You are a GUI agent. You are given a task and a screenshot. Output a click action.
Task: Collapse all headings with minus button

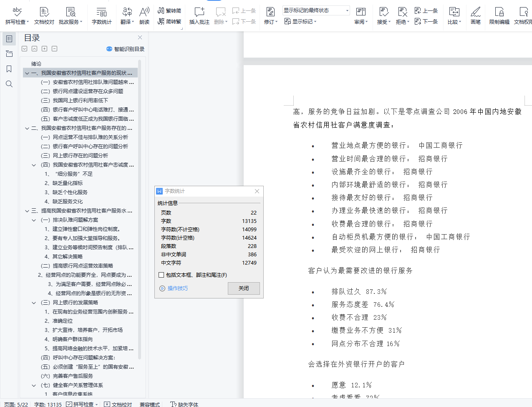click(54, 49)
